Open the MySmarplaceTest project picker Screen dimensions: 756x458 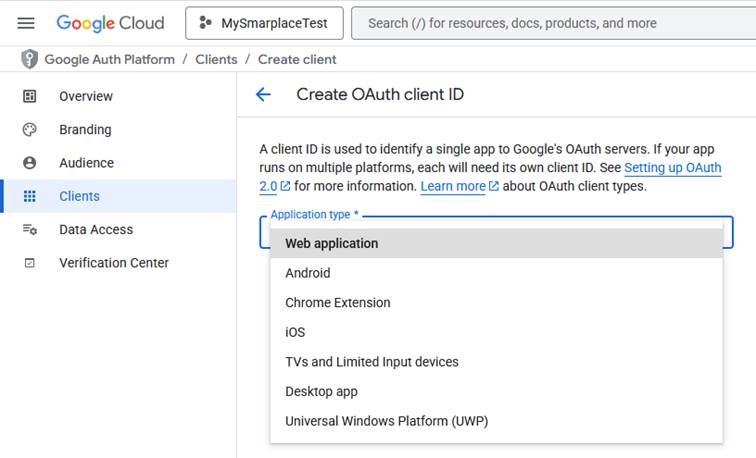[264, 23]
